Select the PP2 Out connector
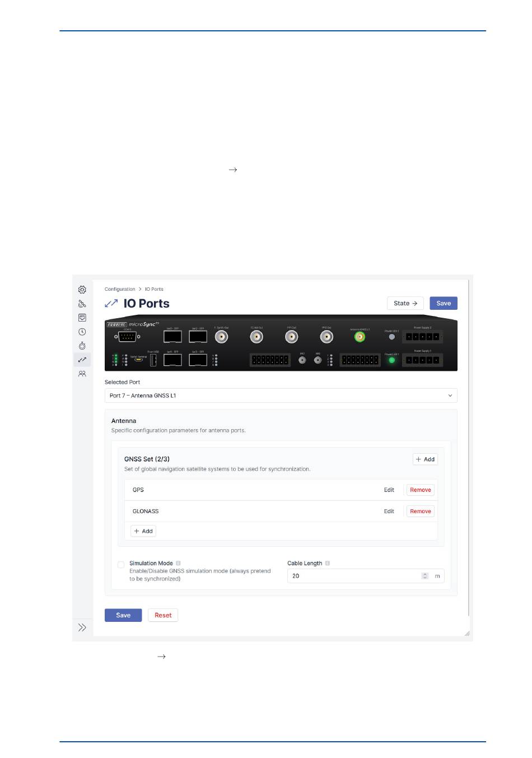 pos(326,337)
